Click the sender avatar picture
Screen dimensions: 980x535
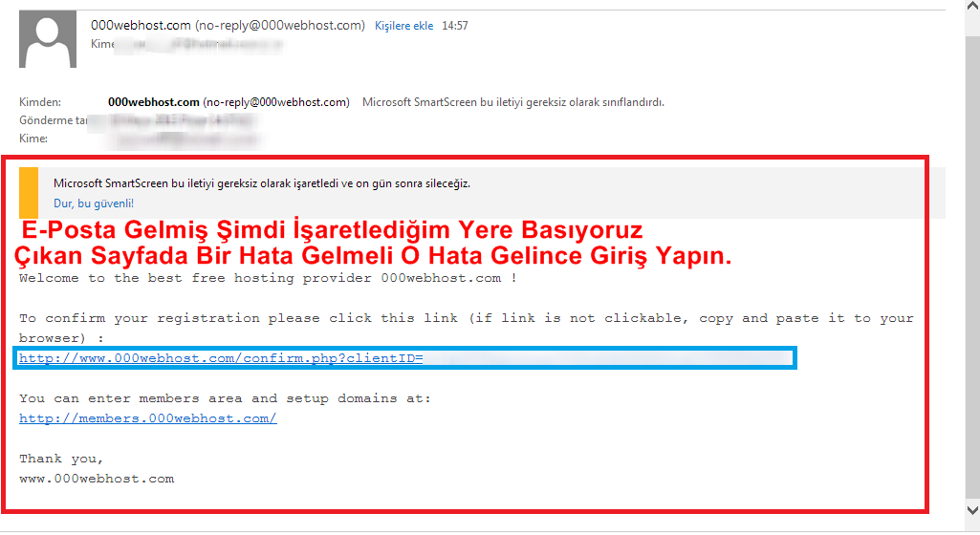pyautogui.click(x=48, y=39)
